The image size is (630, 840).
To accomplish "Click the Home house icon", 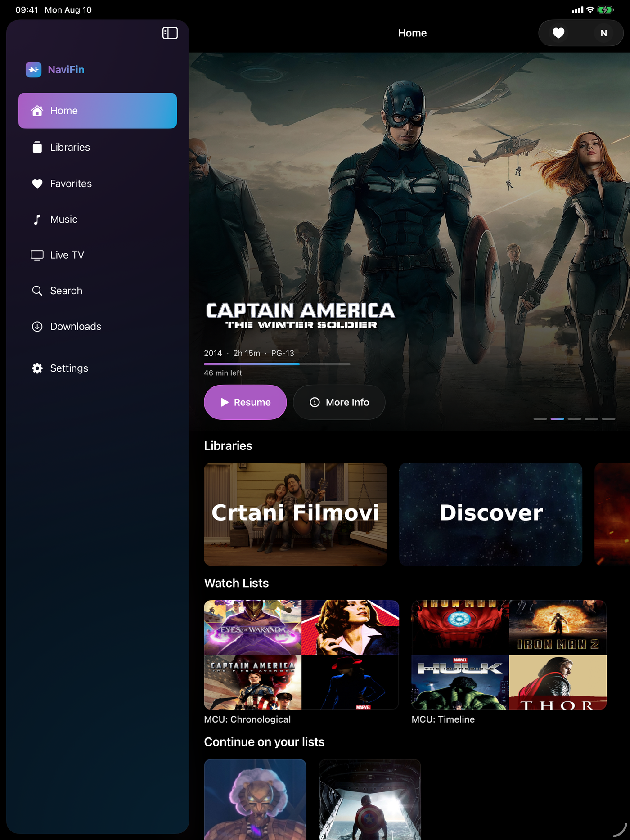I will 37,111.
